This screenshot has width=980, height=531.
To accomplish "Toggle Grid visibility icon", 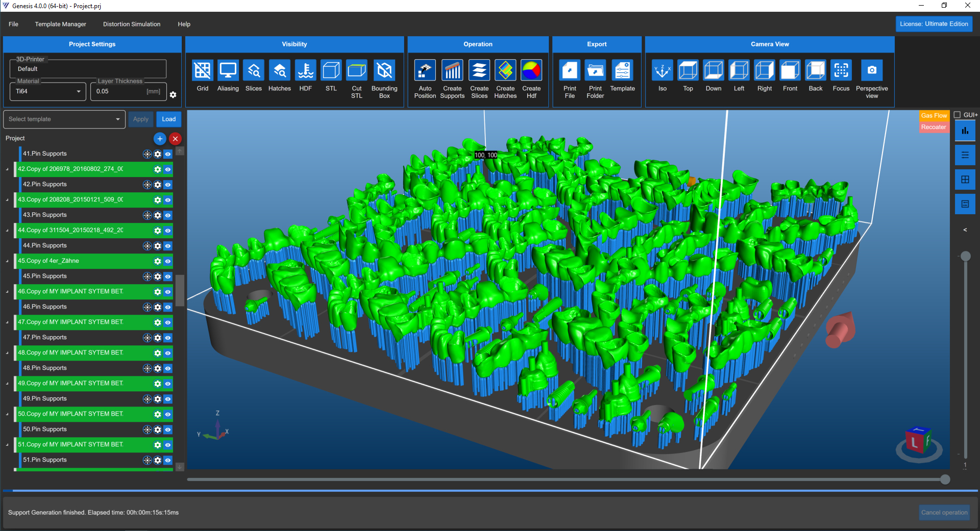I will click(202, 70).
